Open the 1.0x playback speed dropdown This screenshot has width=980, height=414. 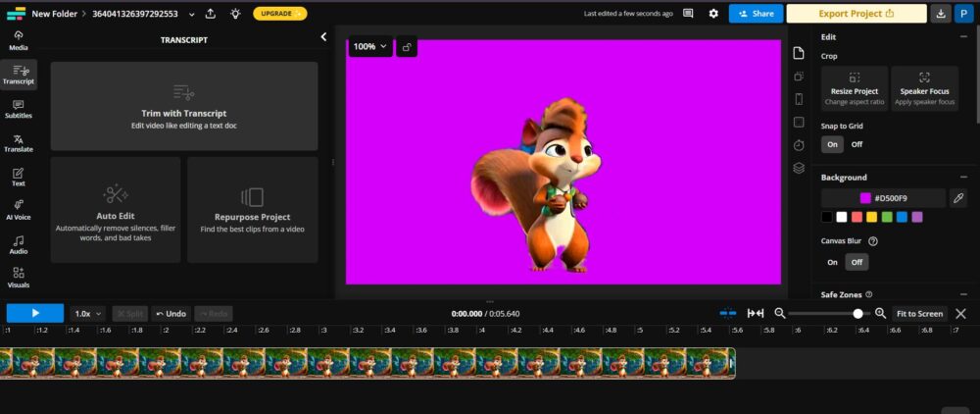tap(87, 313)
